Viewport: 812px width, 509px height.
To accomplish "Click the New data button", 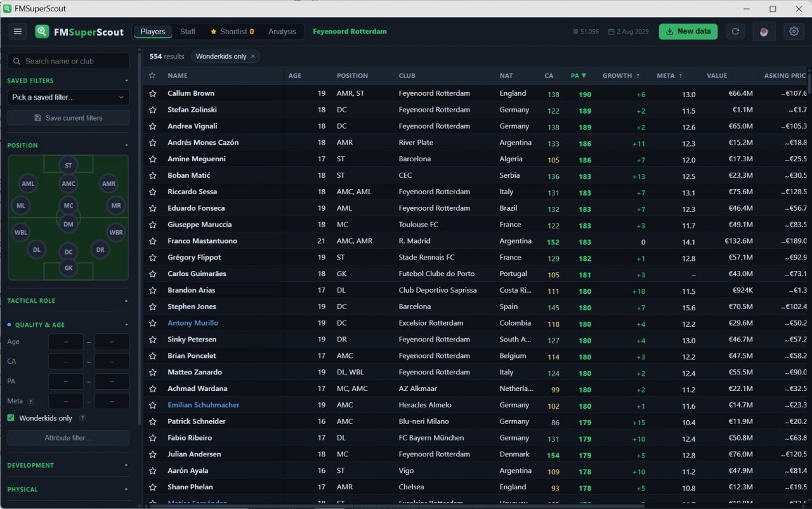I will point(688,32).
